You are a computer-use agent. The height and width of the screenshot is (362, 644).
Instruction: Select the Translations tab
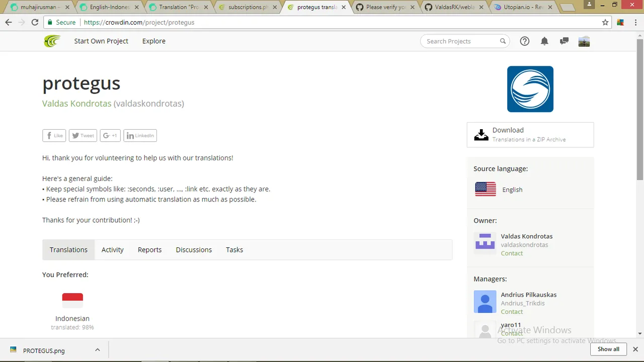pyautogui.click(x=68, y=249)
